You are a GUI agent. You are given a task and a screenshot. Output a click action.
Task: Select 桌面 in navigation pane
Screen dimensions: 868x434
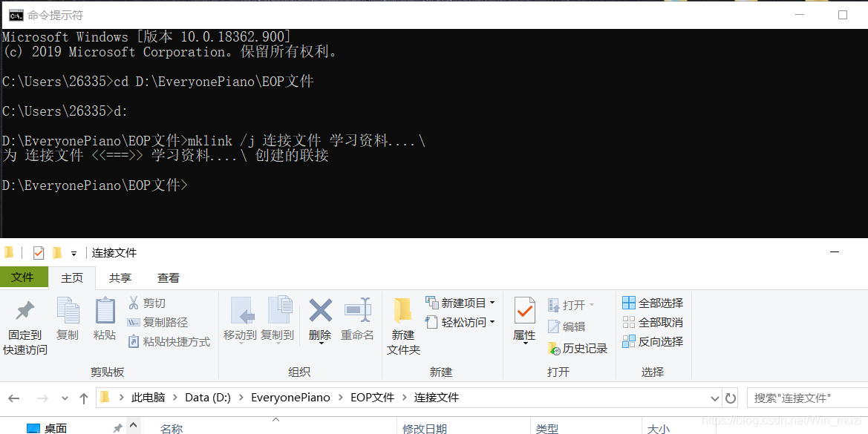click(x=56, y=428)
